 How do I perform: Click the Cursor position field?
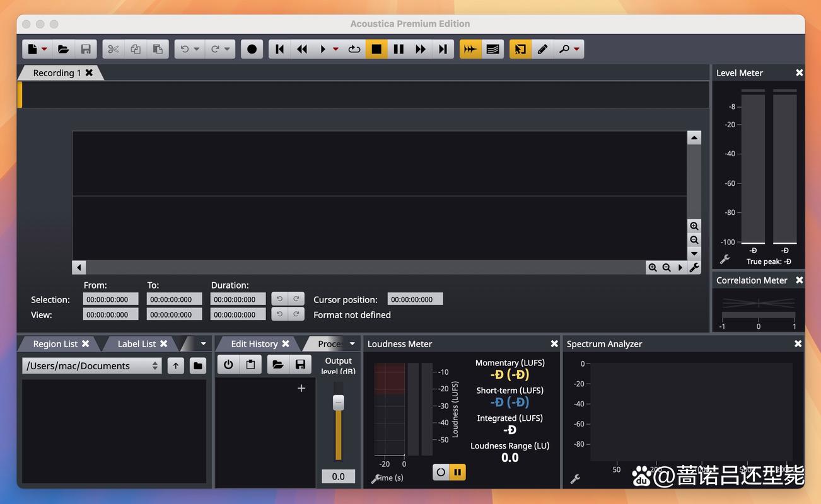click(415, 299)
